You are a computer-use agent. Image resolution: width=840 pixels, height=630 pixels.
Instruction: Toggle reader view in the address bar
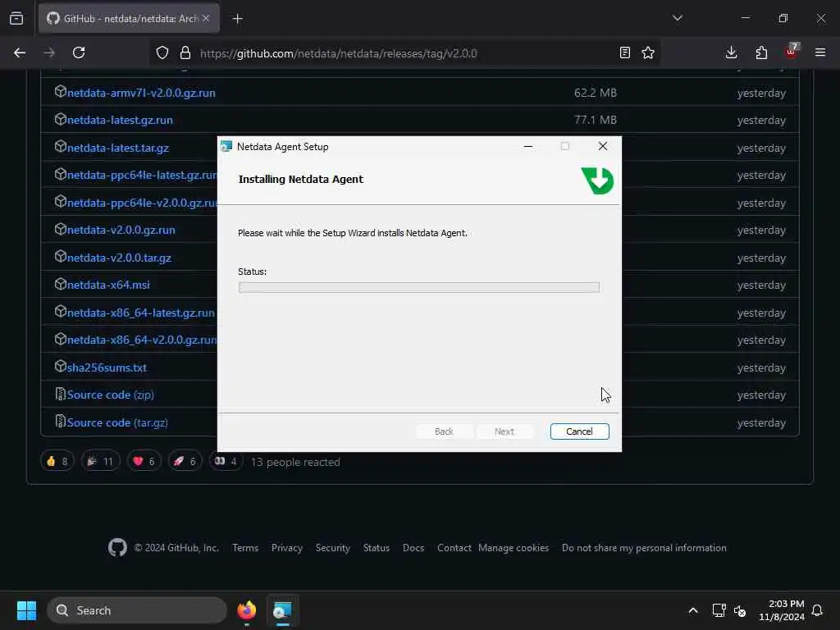point(624,53)
